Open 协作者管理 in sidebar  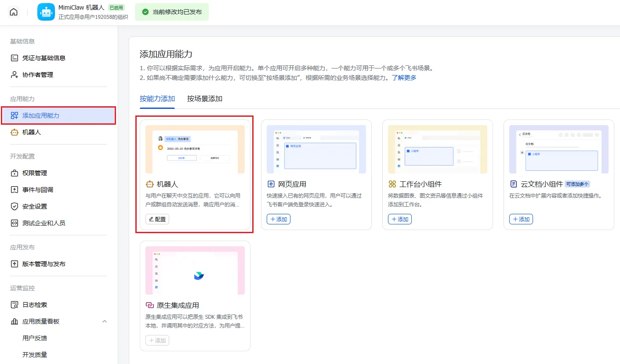coord(38,75)
